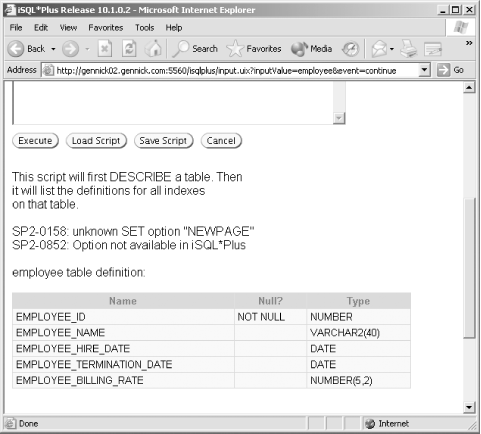Select the EMPLOYEE_BILLING_RATE cell

(x=123, y=380)
